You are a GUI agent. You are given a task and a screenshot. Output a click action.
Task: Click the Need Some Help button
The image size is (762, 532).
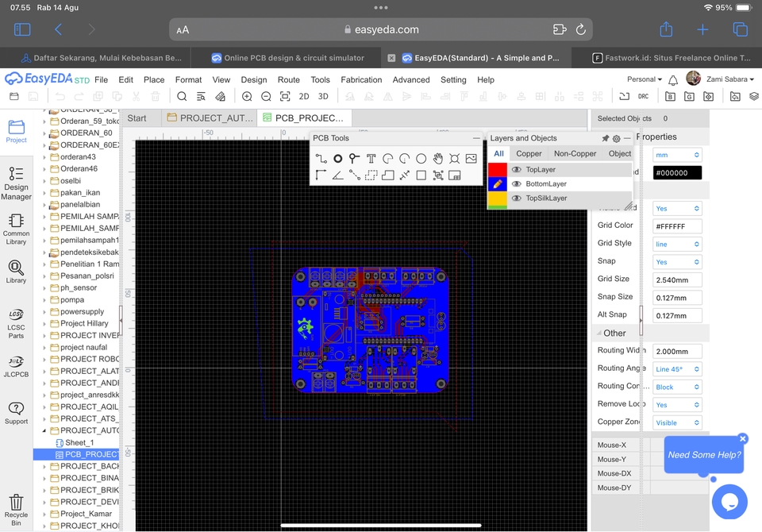pyautogui.click(x=703, y=454)
